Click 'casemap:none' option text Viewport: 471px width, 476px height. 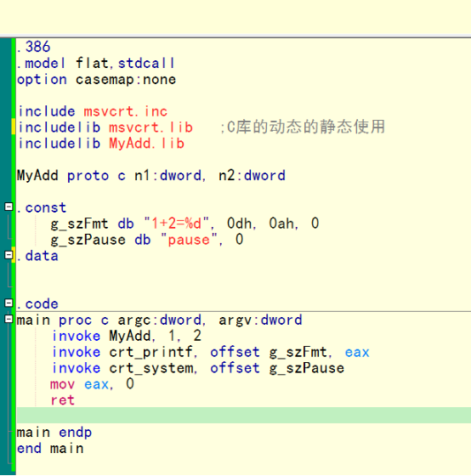tap(126, 80)
